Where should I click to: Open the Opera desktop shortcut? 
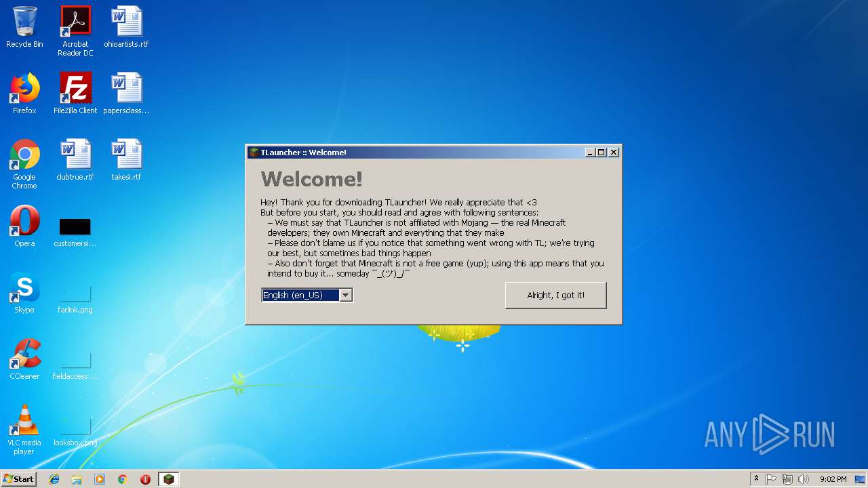click(x=24, y=226)
